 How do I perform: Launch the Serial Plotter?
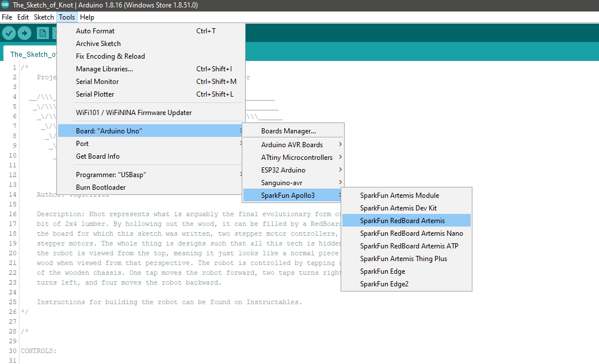click(151, 94)
